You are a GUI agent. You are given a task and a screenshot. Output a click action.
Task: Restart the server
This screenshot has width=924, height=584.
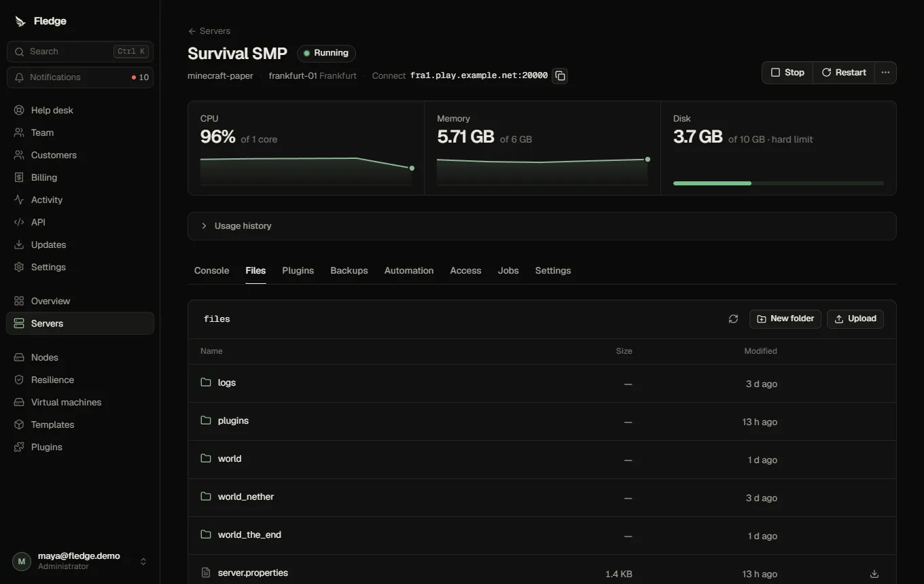[844, 73]
